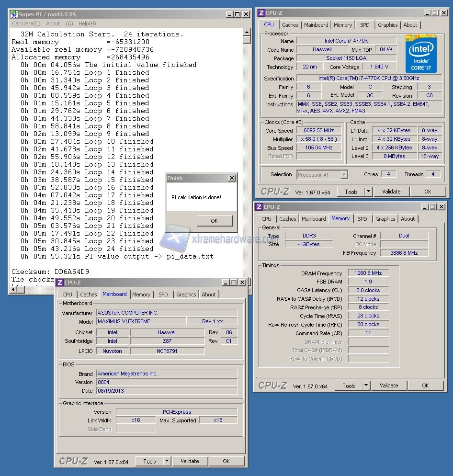Click the BIOS Version field showing 0804
This screenshot has height=476, width=453.
click(x=167, y=382)
